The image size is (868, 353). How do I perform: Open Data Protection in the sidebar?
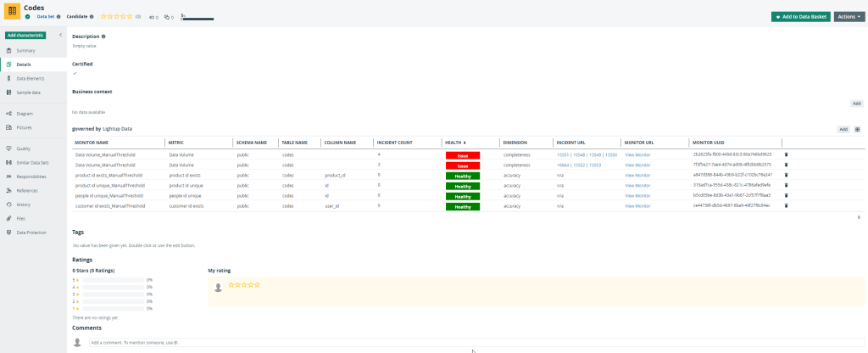[31, 232]
